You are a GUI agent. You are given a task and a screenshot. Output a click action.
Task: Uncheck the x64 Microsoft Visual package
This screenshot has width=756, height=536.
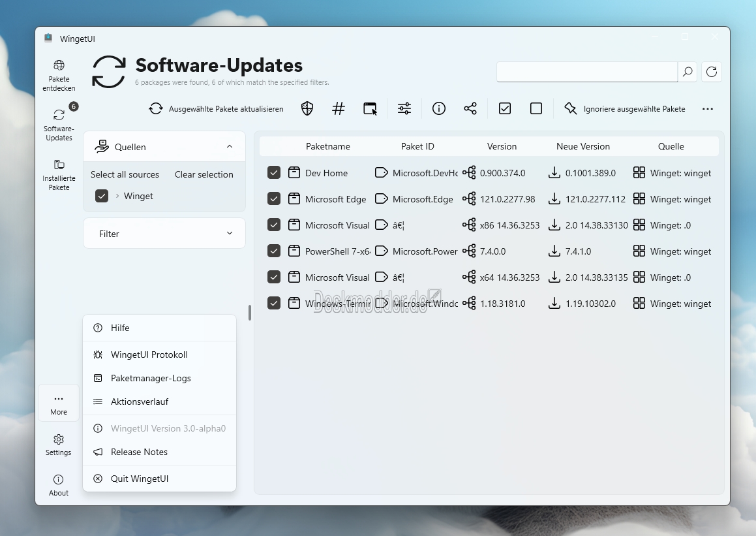click(274, 277)
